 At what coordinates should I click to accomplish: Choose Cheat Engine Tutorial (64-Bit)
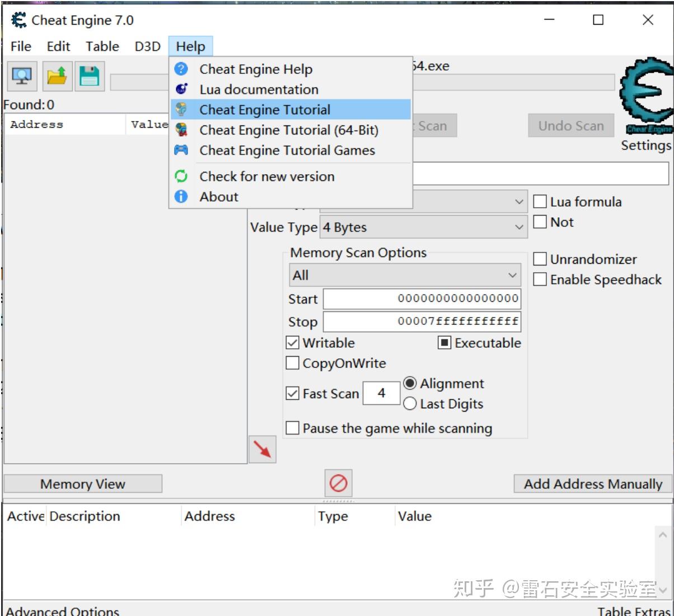coord(291,130)
